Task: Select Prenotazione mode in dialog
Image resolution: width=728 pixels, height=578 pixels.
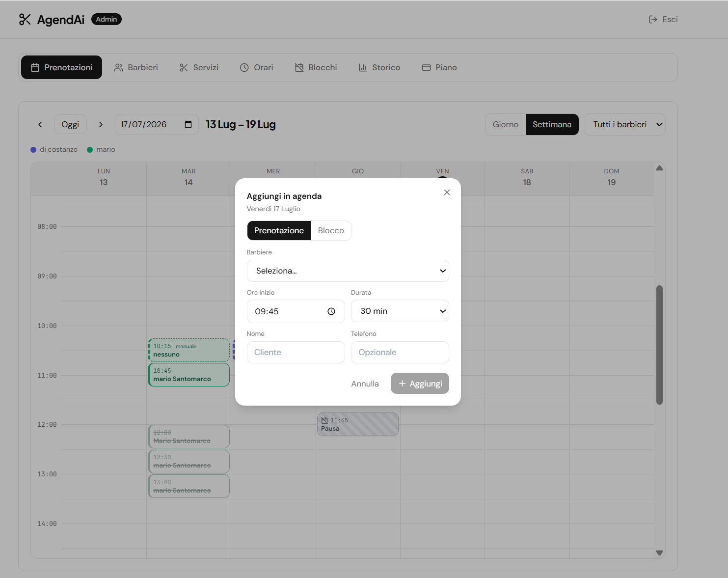Action: click(x=279, y=230)
